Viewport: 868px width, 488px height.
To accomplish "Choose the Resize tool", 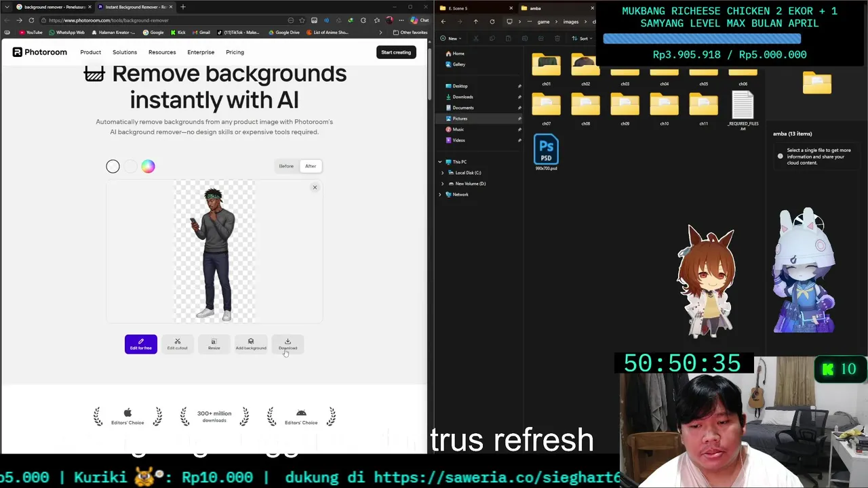I will click(214, 344).
